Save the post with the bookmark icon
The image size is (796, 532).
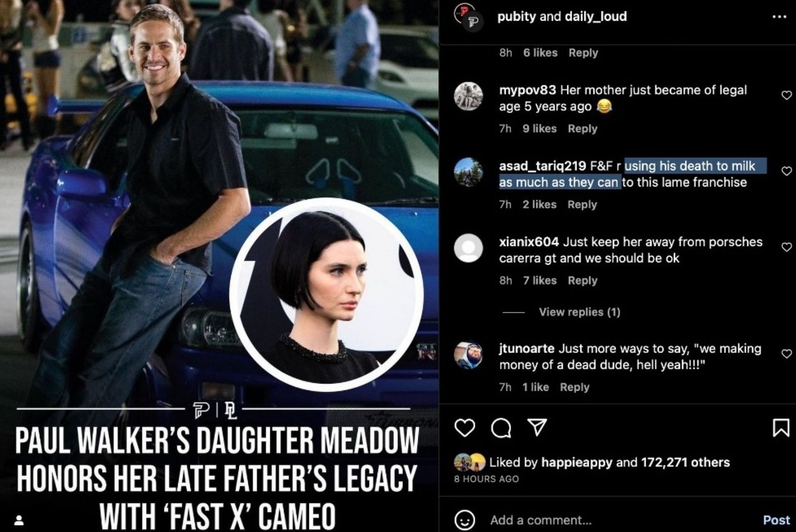[781, 428]
